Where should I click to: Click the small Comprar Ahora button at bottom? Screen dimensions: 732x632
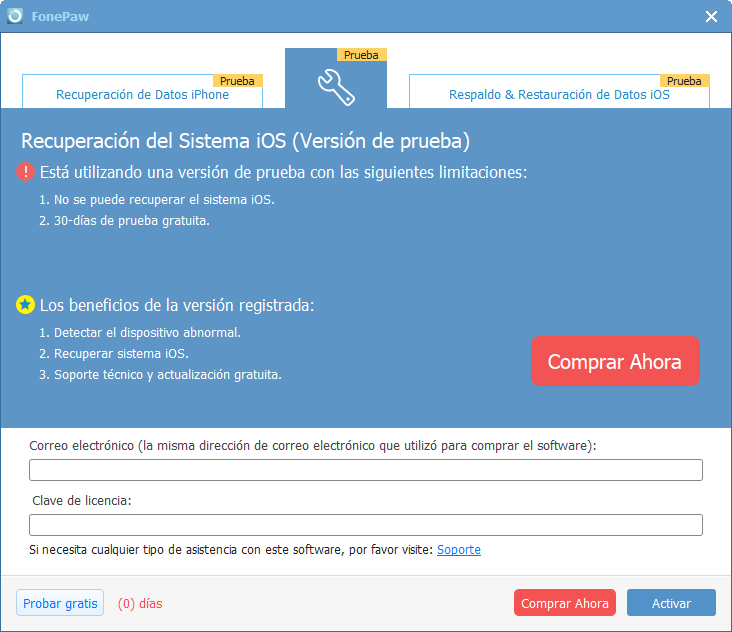coord(565,603)
